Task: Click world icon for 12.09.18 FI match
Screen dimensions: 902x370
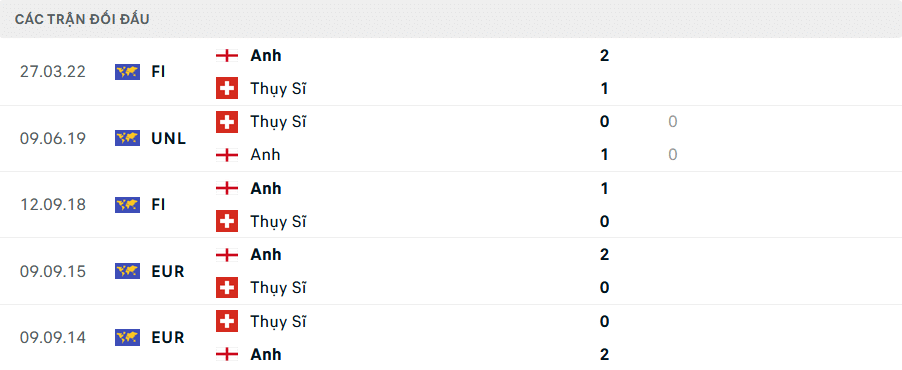Action: point(127,205)
